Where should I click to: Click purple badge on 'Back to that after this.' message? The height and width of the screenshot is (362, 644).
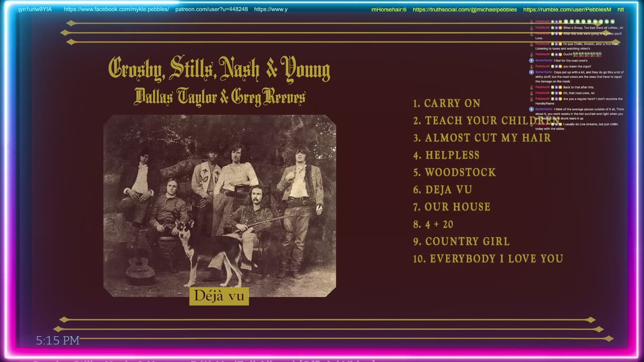coord(556,87)
